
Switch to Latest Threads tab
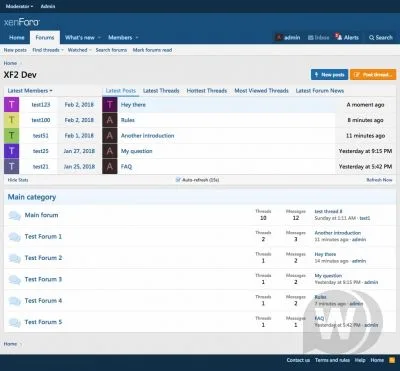[x=161, y=91]
